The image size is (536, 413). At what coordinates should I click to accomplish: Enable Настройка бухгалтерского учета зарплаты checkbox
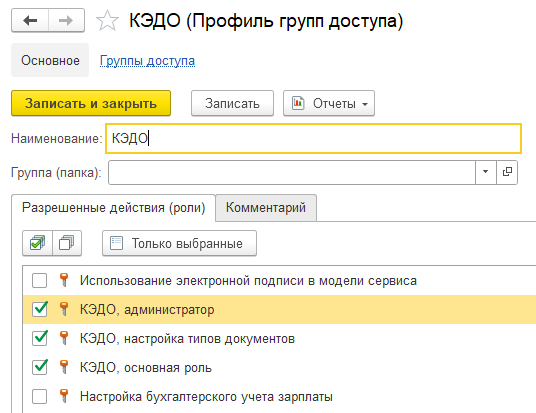40,397
